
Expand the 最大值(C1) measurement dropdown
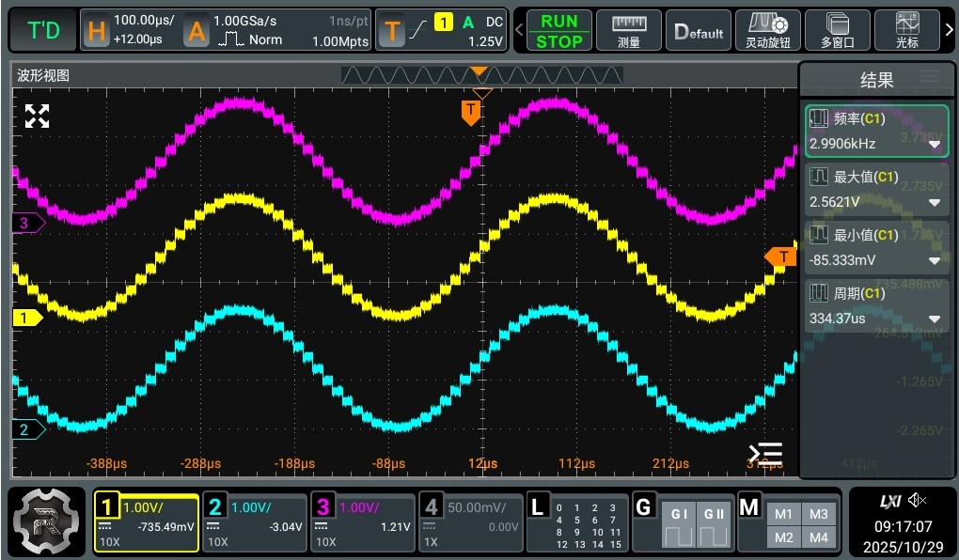pyautogui.click(x=935, y=203)
